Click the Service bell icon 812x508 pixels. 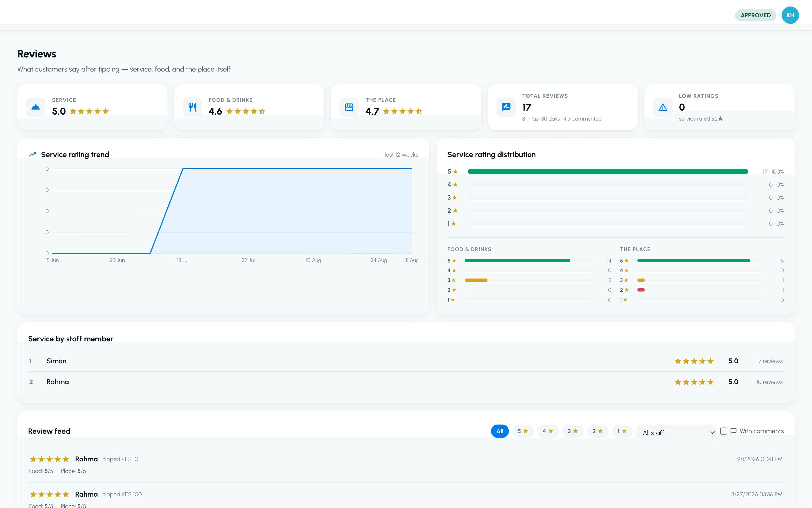pyautogui.click(x=35, y=107)
